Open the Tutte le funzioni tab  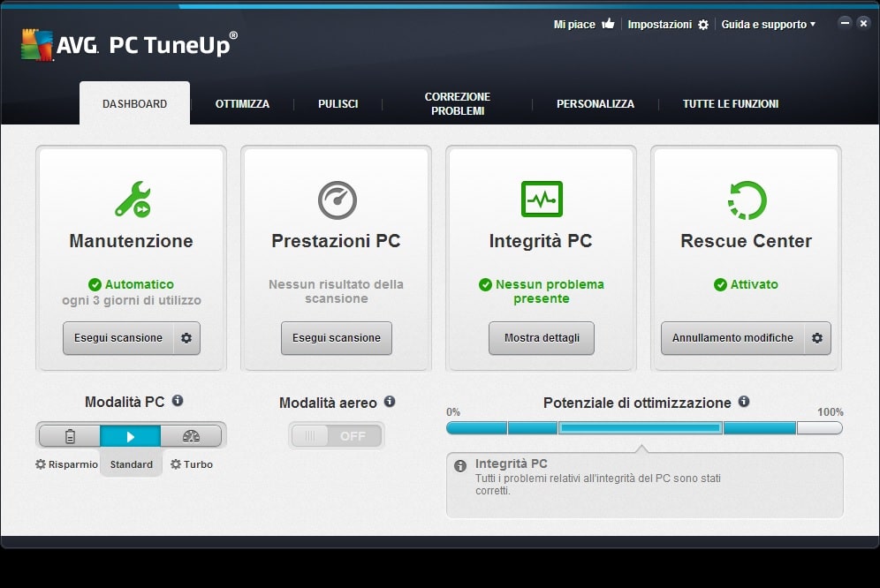(x=731, y=104)
